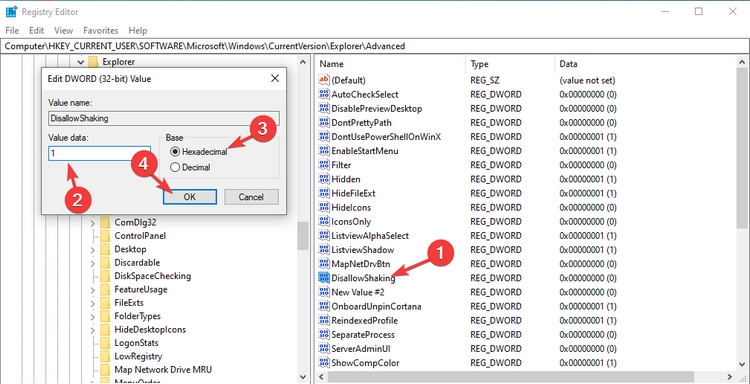Click the EnableStartMenu value icon
Screen dimensions: 750x384
(x=324, y=151)
